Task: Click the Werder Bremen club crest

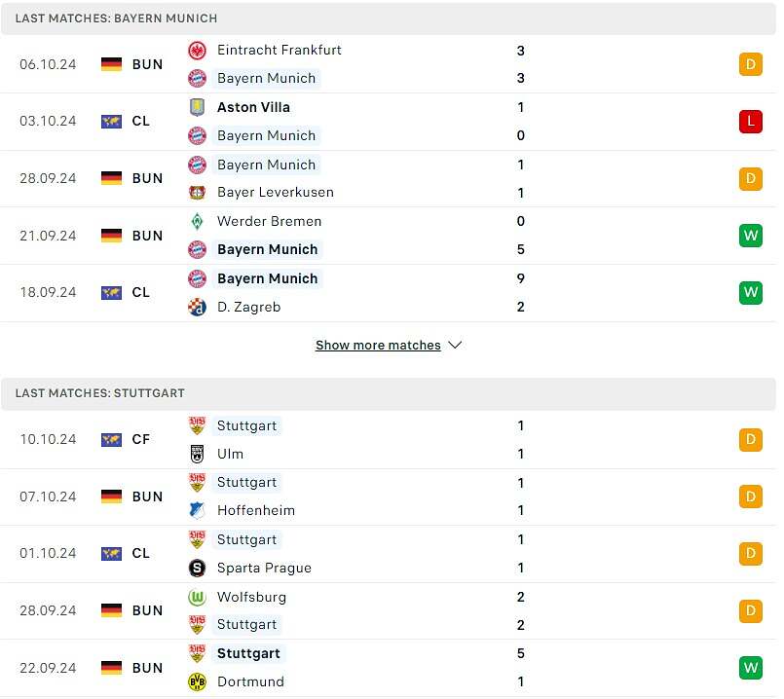Action: 198,221
